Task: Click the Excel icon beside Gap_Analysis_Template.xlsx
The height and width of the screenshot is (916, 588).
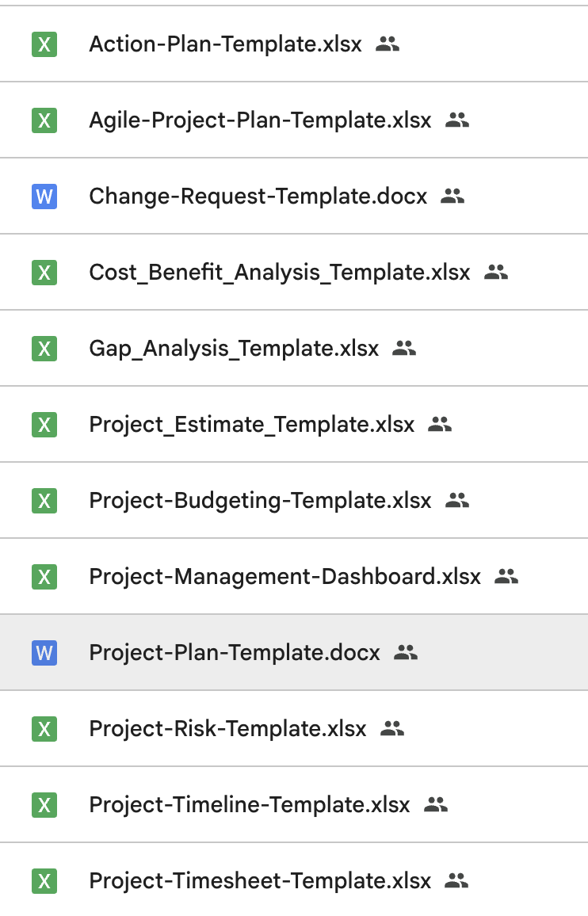Action: click(44, 348)
